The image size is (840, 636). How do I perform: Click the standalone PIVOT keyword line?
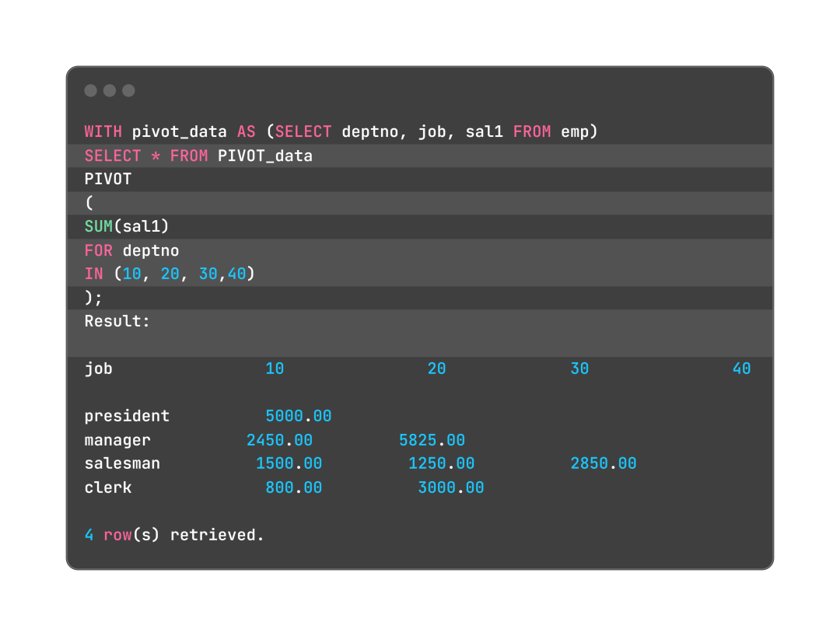coord(108,180)
